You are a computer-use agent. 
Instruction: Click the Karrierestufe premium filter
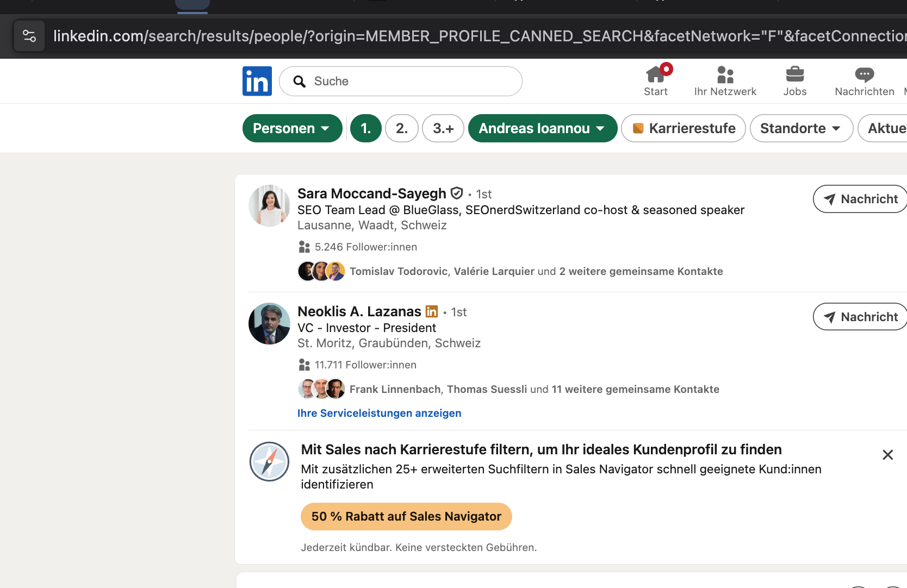click(x=684, y=128)
